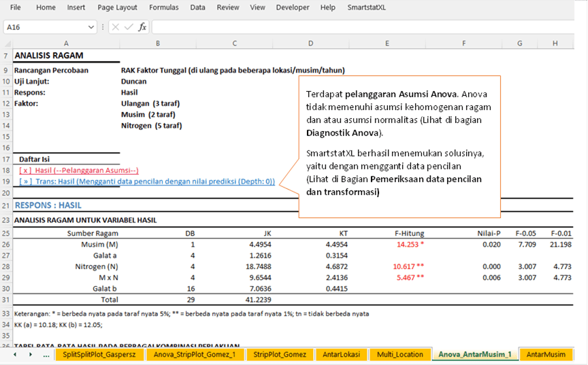Click the Cancel entry X icon

115,27
